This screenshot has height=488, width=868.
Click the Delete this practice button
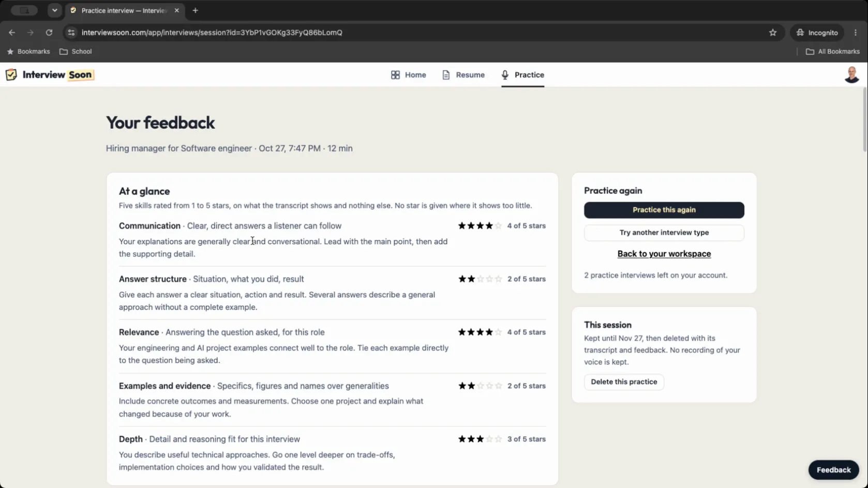624,382
